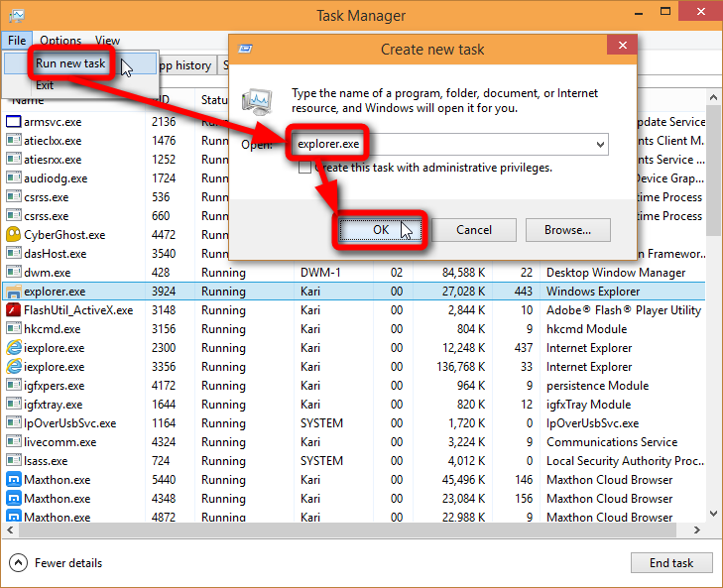This screenshot has height=588, width=723.
Task: Click the hkcmd Module description
Action: point(586,329)
